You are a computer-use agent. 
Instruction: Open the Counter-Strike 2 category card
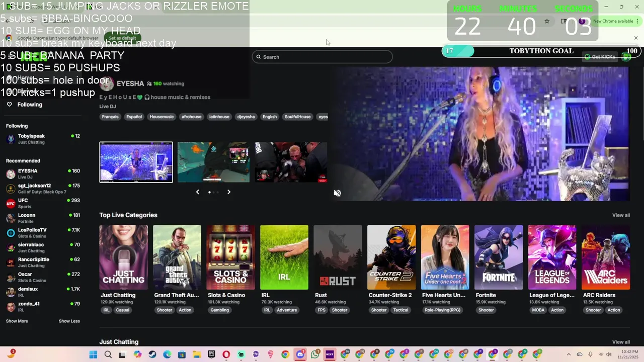point(391,257)
